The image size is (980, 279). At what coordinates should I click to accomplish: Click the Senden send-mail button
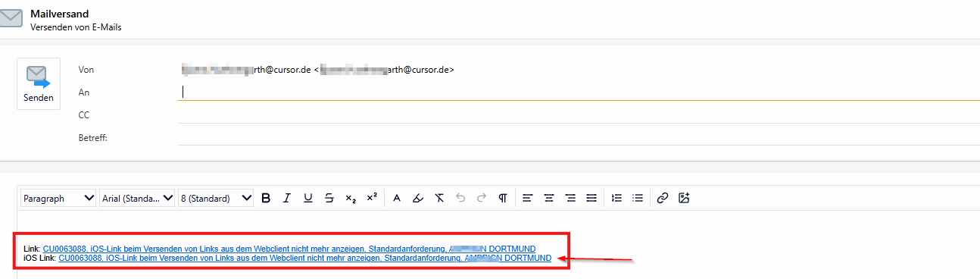[39, 83]
